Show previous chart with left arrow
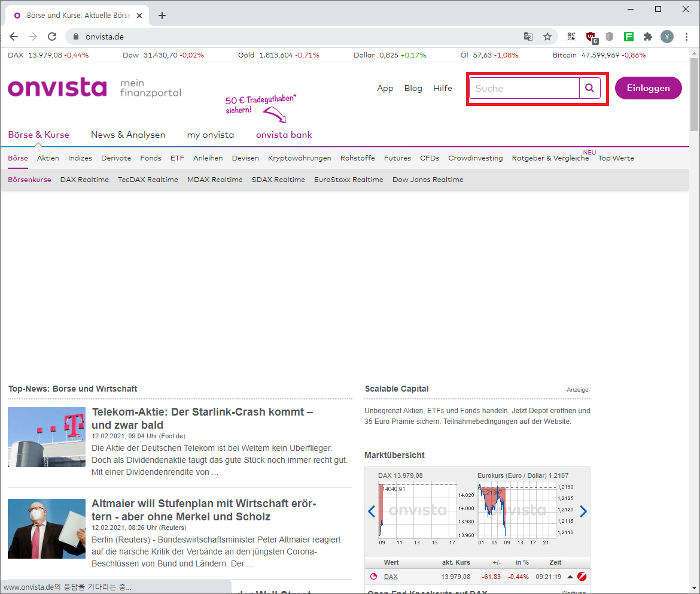 tap(372, 511)
